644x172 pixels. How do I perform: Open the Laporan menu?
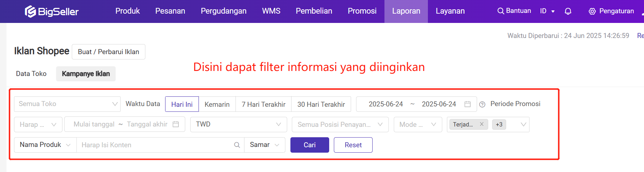tap(406, 11)
